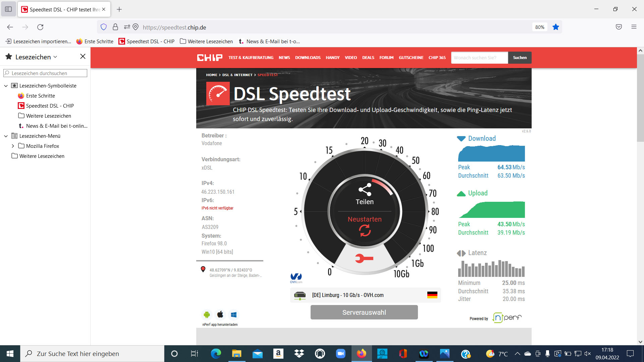Click the red wrench settings icon
This screenshot has width=644, height=362.
click(x=364, y=258)
